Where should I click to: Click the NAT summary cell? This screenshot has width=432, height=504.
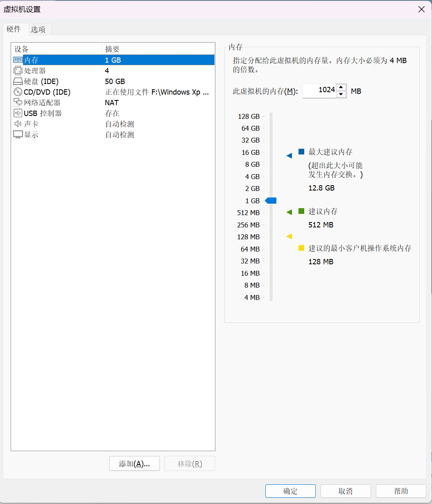(x=112, y=103)
